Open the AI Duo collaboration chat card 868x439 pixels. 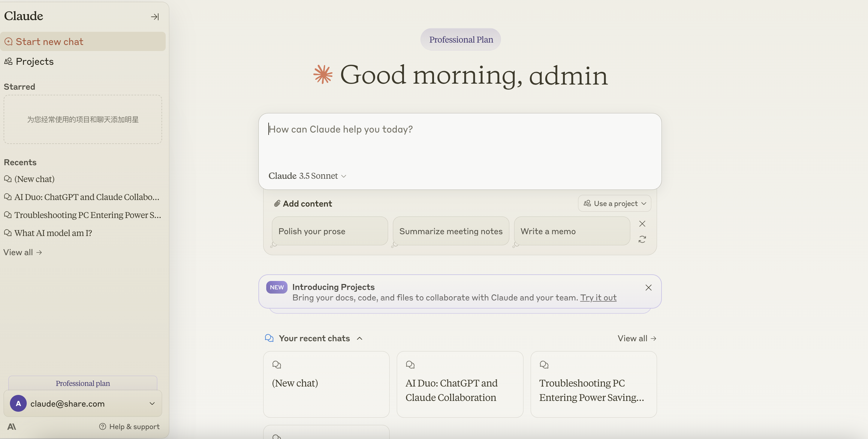point(460,384)
